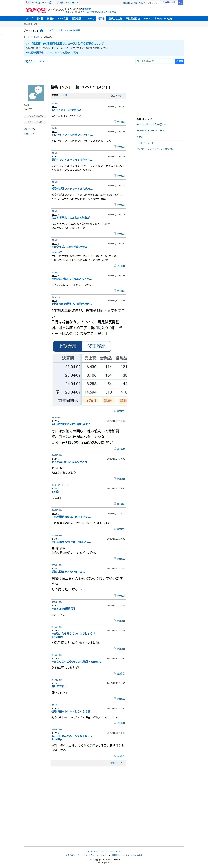
Task: Open the ビヨンド・ミート thread link
Action: point(145,143)
